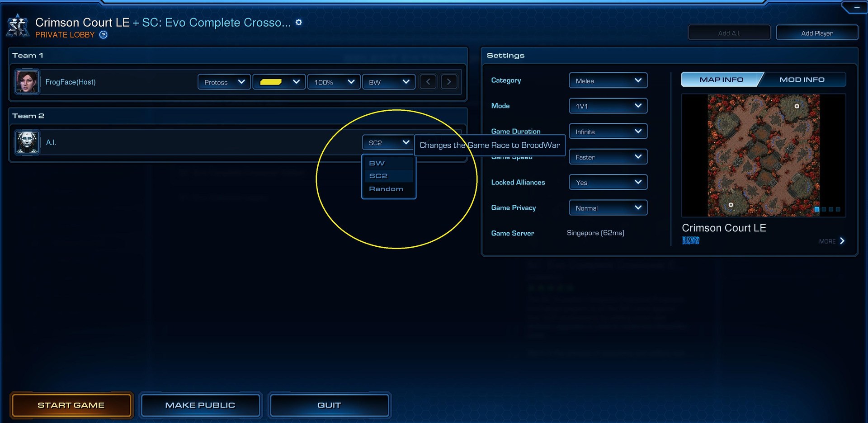The image size is (868, 423).
Task: Click the StarCraft II logo icon
Action: [x=18, y=26]
